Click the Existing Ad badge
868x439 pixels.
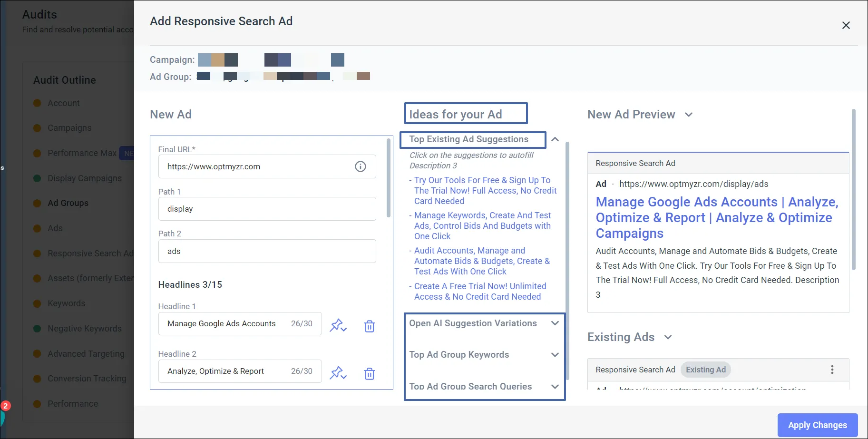[705, 370]
